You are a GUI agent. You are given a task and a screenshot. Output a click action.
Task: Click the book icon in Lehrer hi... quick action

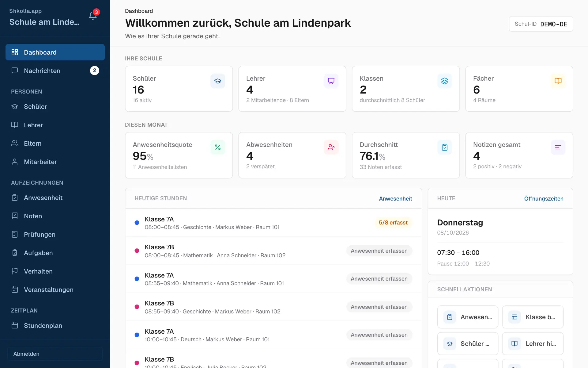click(514, 344)
